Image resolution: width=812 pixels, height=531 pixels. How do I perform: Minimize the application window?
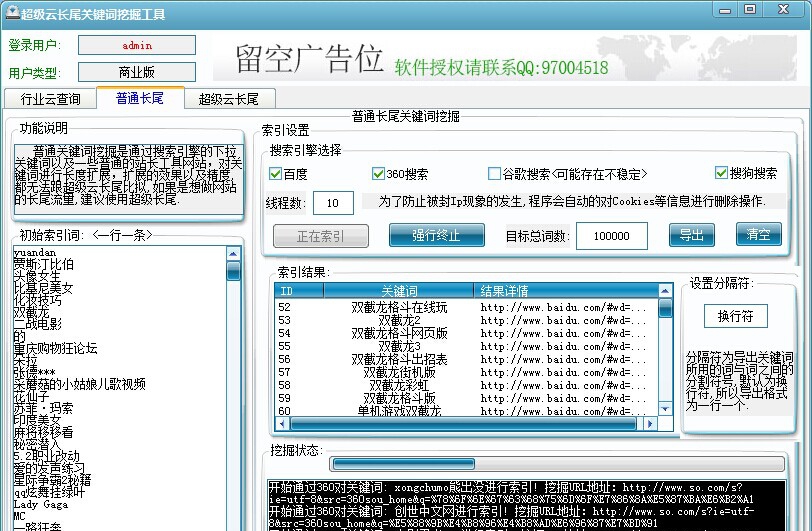tap(725, 10)
